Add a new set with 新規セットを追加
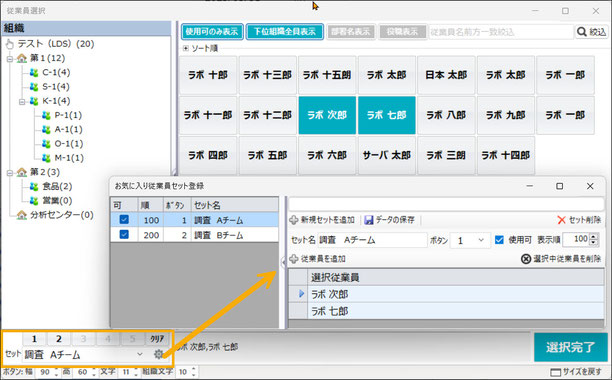 click(322, 220)
